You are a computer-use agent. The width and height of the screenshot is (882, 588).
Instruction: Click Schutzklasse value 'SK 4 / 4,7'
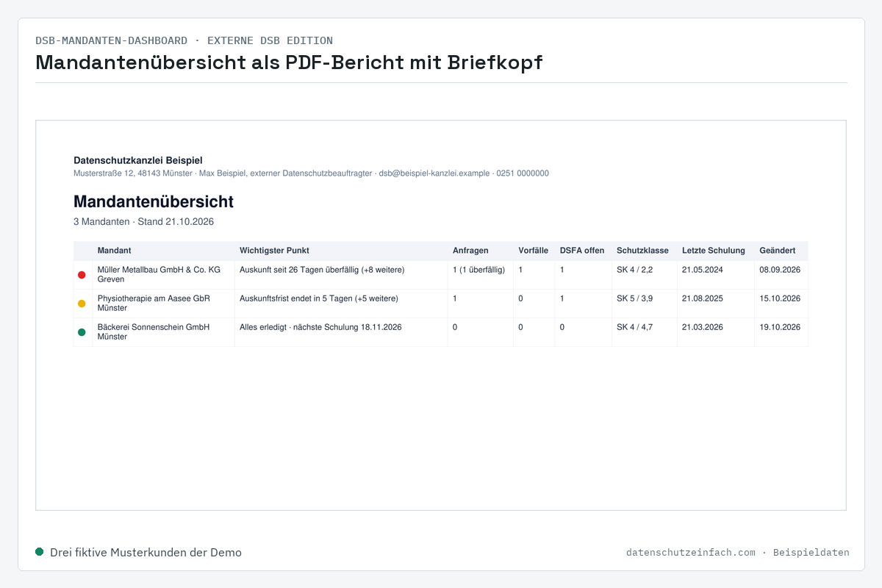(634, 327)
